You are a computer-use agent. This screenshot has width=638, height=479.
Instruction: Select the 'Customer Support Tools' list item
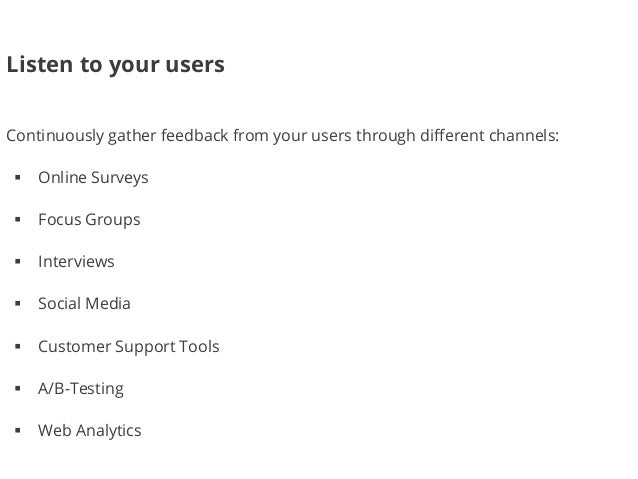[x=129, y=347]
